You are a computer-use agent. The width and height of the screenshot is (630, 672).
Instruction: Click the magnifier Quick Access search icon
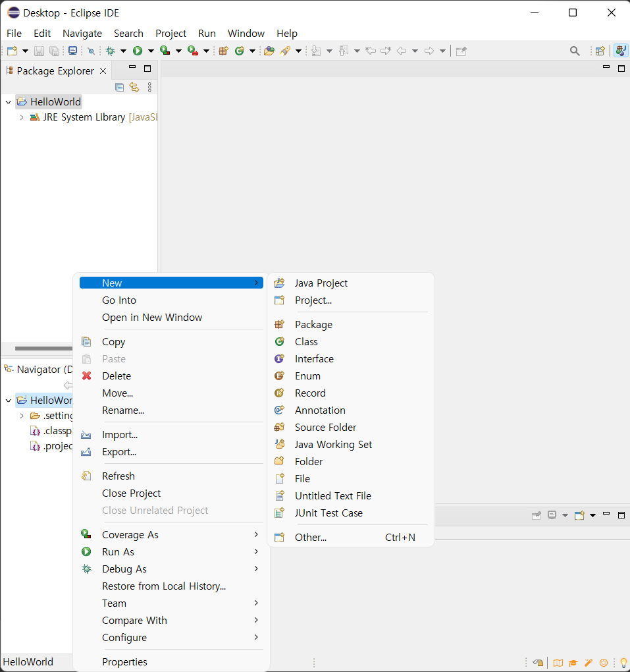pos(575,51)
